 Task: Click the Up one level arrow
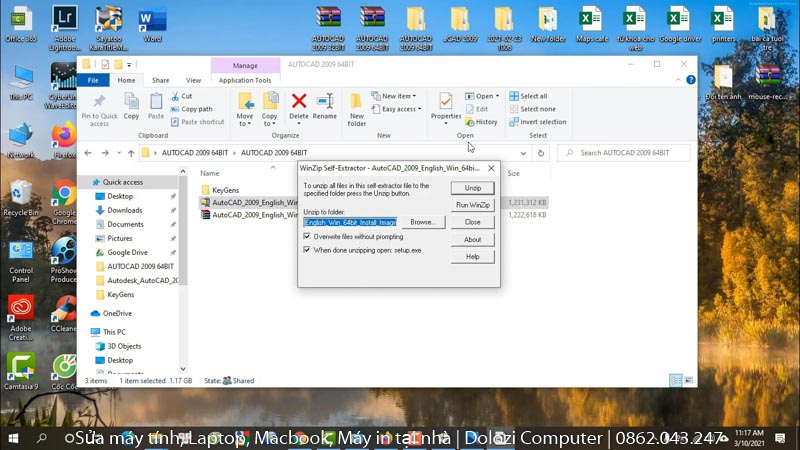coord(131,153)
